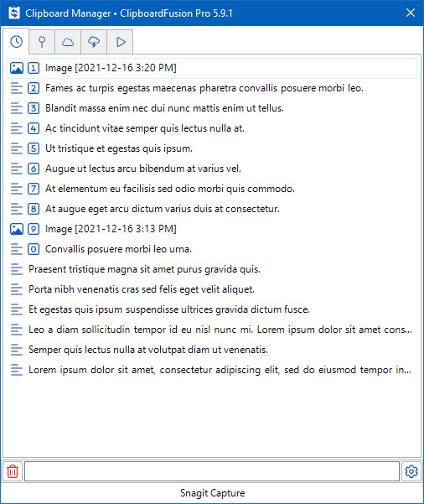The height and width of the screenshot is (504, 424).
Task: Select 'At augue eget arcu dictum' entry
Action: [212, 209]
